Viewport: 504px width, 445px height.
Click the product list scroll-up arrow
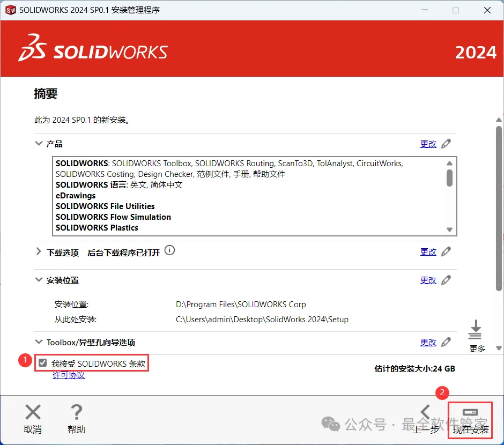[x=450, y=163]
